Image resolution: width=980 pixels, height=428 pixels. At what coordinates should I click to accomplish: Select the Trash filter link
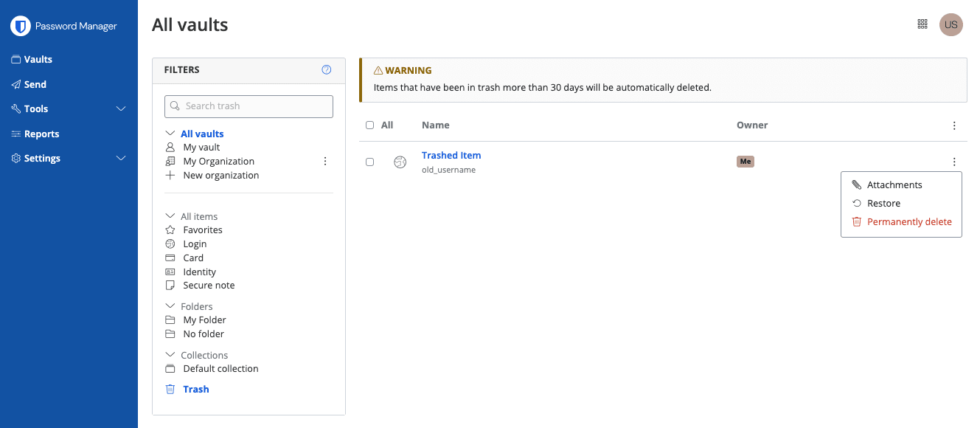pos(196,389)
